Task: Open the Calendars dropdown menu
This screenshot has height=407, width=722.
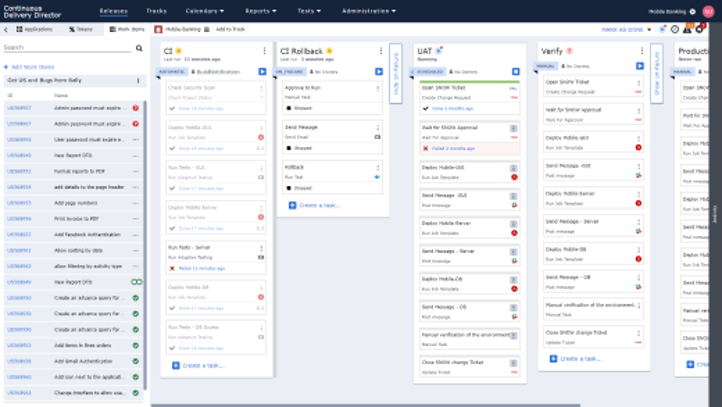Action: (x=204, y=12)
